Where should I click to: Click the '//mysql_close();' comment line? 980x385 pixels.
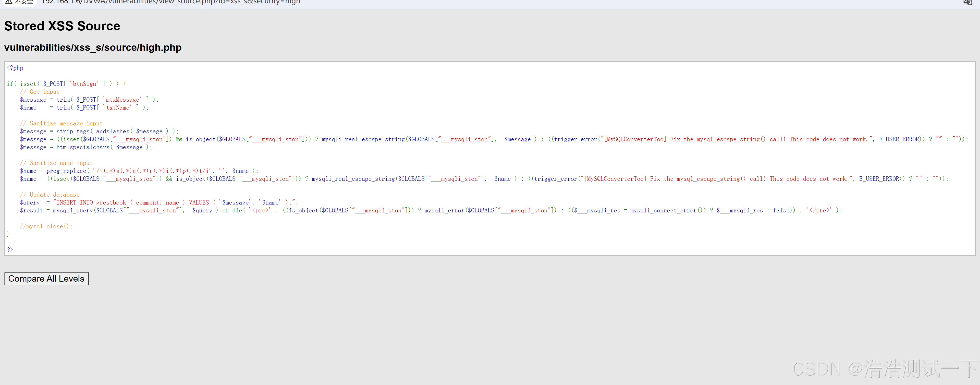click(46, 226)
